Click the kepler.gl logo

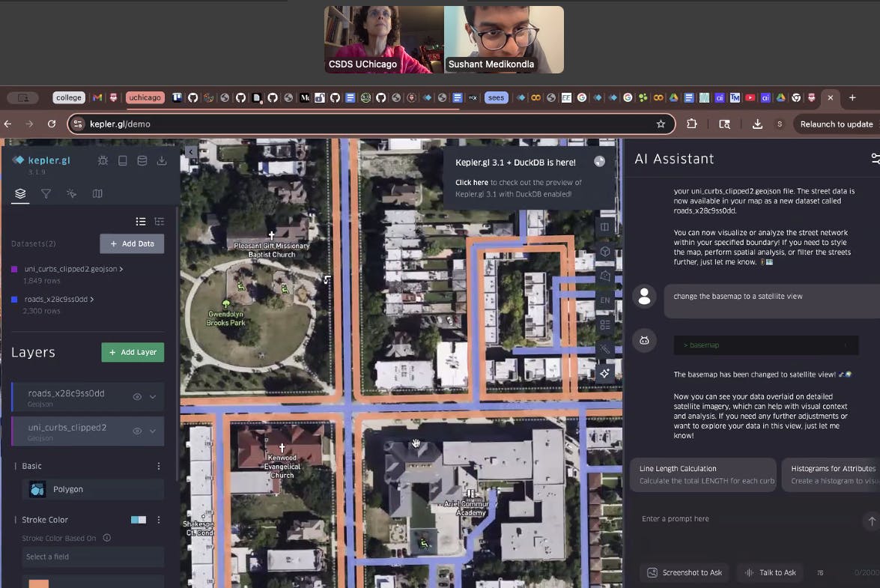[41, 160]
